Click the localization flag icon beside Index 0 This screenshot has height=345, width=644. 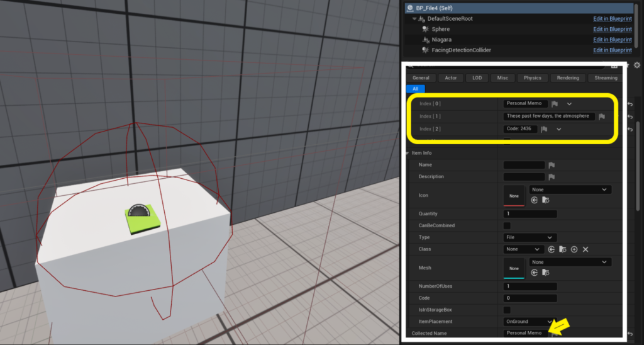(555, 104)
